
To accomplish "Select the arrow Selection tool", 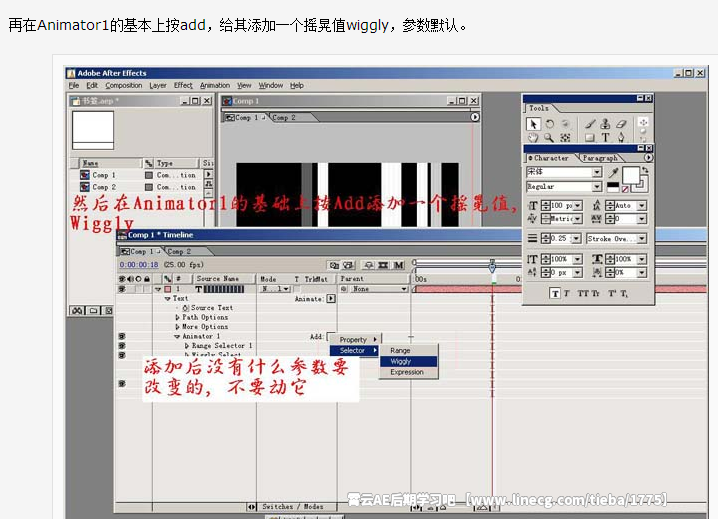I will click(533, 124).
